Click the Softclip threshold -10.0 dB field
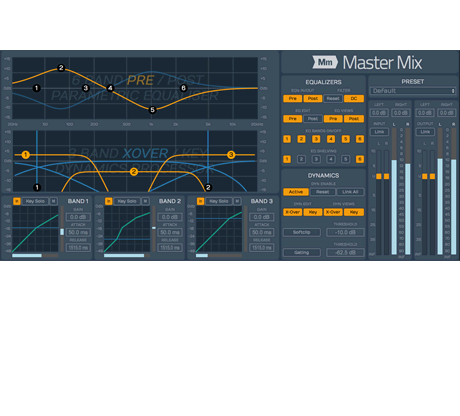Screen dimensions: 460x416 pos(345,232)
